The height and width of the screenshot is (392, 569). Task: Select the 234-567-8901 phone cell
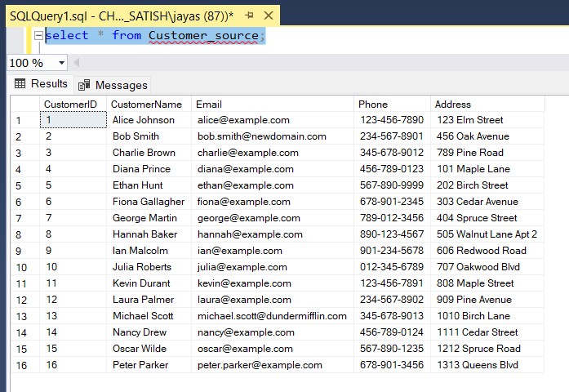tap(392, 136)
